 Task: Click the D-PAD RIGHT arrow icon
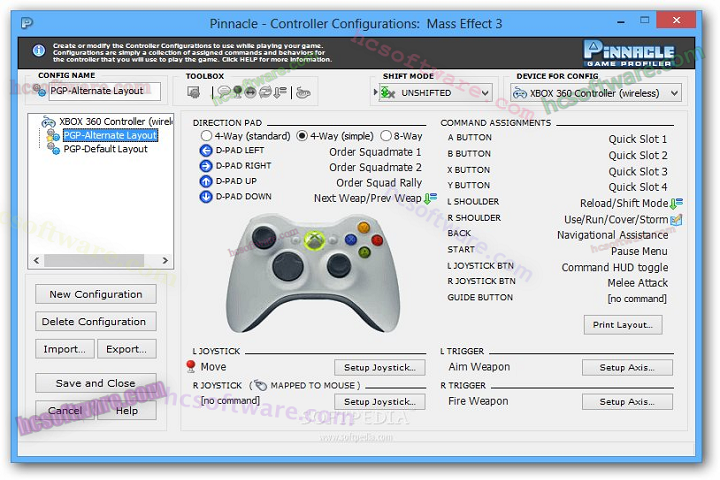tap(206, 166)
